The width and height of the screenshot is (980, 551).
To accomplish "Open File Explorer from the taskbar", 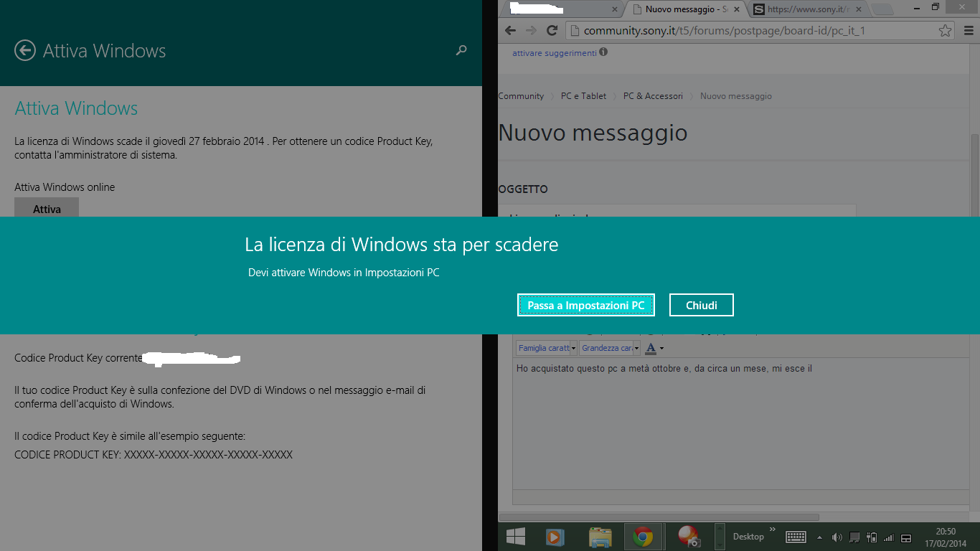I will coord(600,537).
